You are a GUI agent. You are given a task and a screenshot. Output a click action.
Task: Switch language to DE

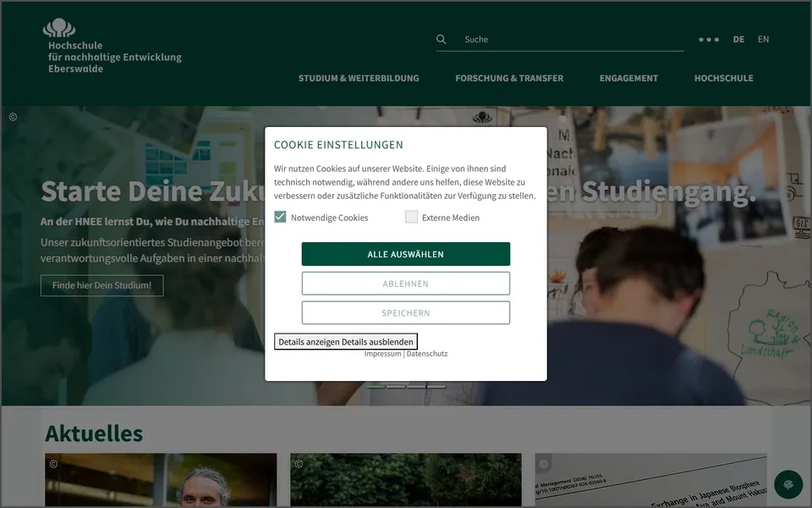pos(738,40)
